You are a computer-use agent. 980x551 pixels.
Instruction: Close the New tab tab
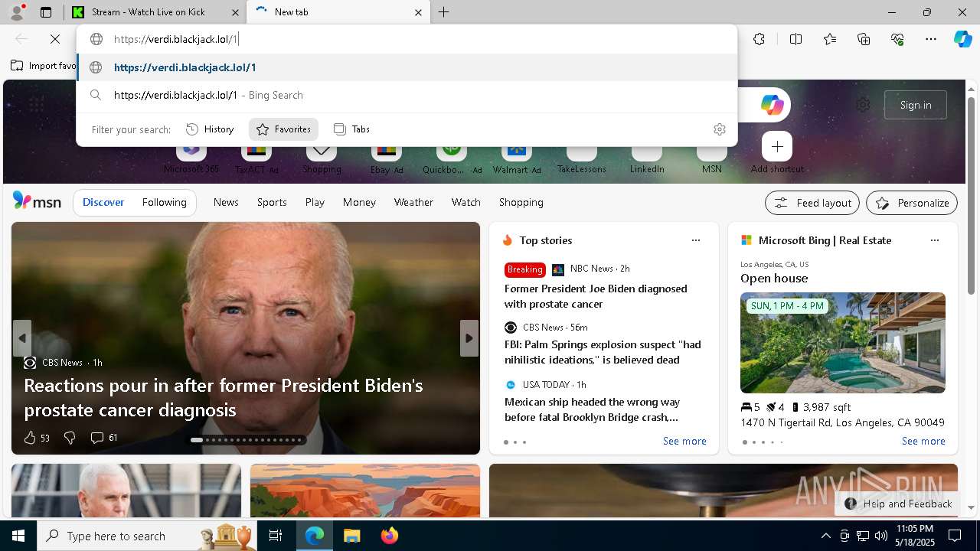(418, 12)
